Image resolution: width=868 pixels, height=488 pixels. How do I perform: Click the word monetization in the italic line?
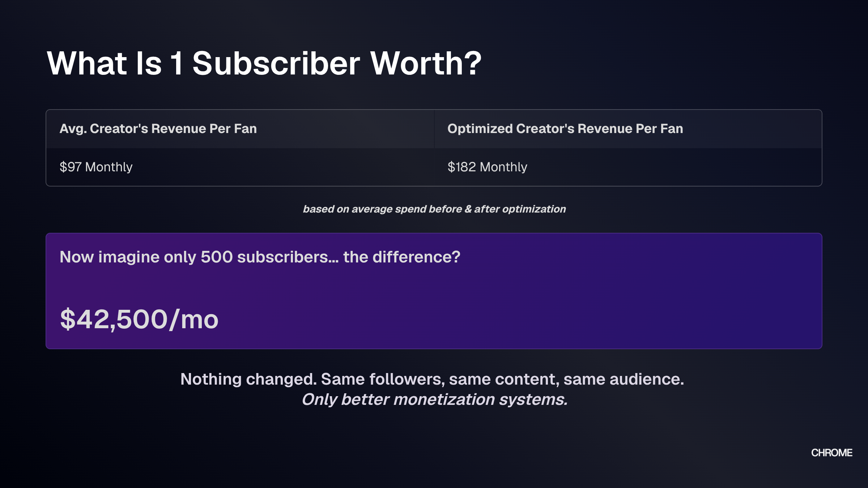[x=444, y=399]
